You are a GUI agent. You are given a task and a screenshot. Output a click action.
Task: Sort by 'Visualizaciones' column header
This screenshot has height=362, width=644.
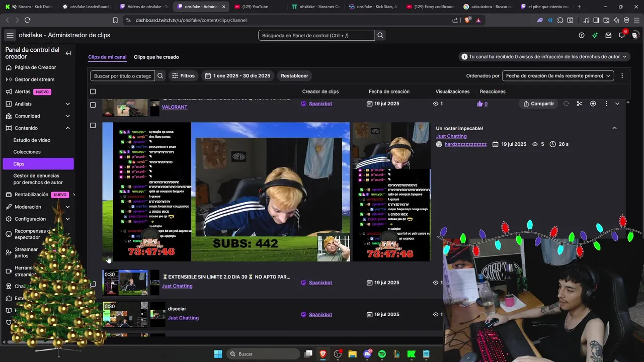[452, 92]
